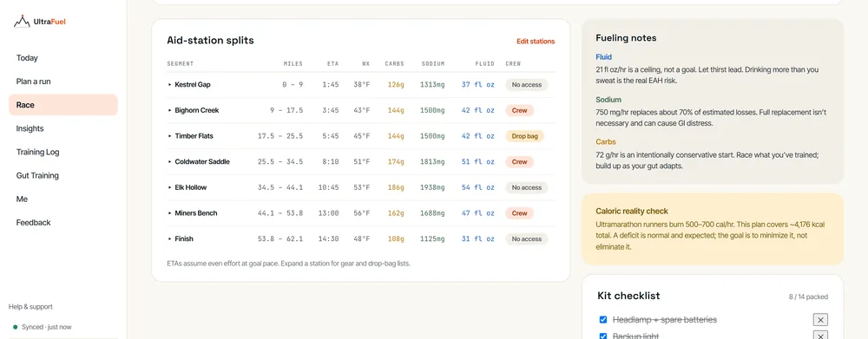Screen dimensions: 868x339
Task: Open the Insights section
Action: (x=63, y=128)
